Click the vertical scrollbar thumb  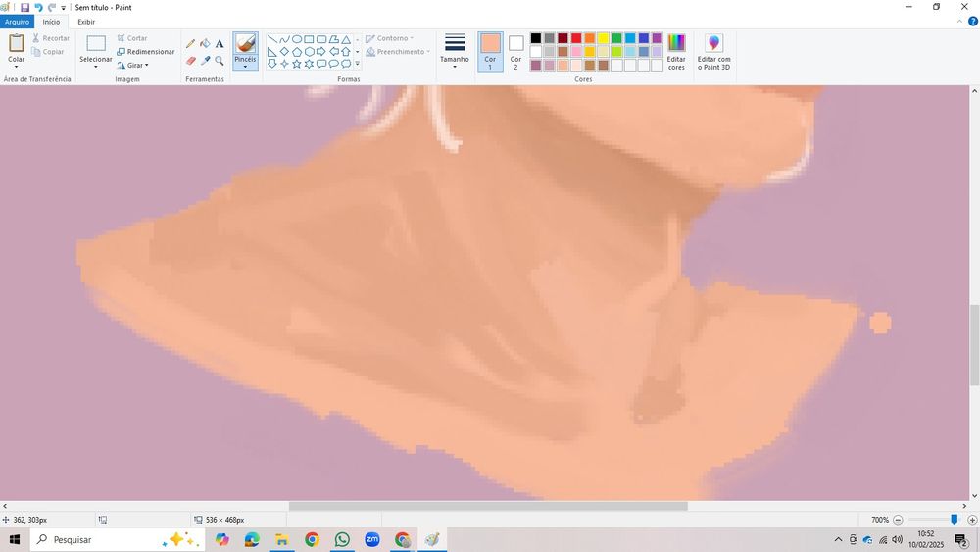click(x=974, y=345)
